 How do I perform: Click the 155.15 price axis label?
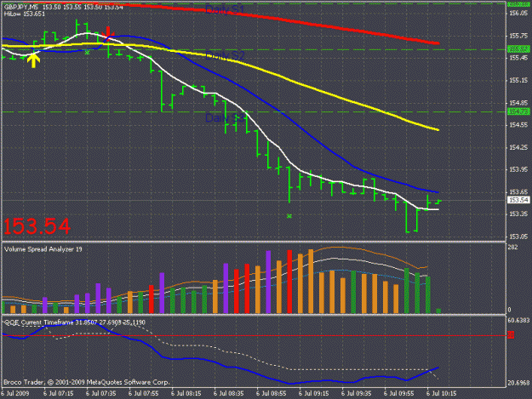[x=518, y=80]
